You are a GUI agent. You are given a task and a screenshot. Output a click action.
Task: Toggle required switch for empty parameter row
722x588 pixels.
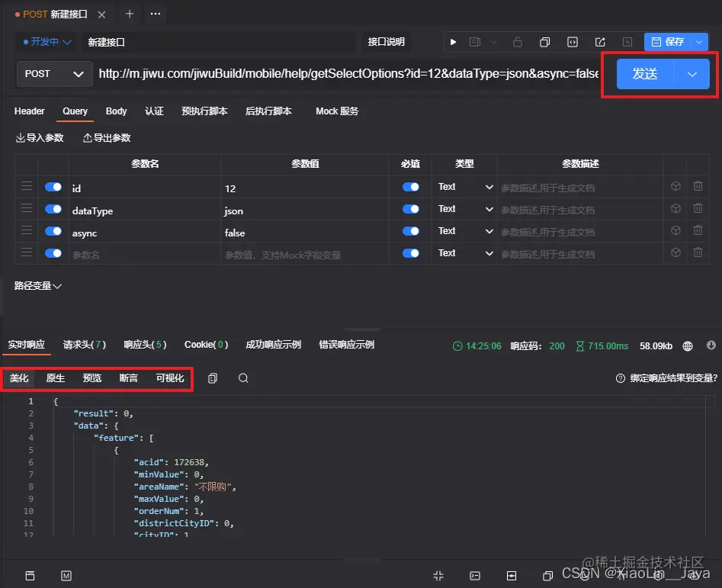pos(411,253)
